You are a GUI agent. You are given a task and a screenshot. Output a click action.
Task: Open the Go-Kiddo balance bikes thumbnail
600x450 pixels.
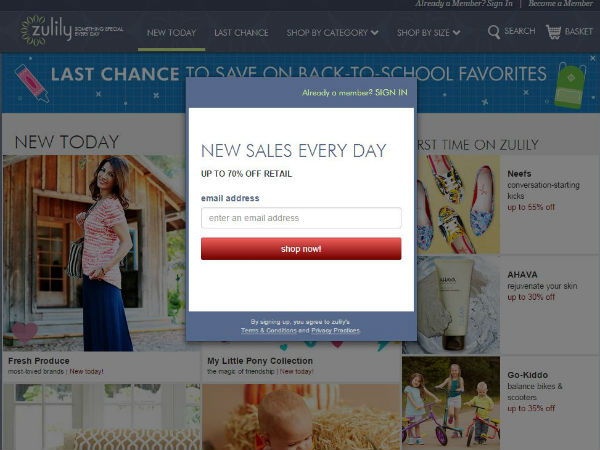451,403
